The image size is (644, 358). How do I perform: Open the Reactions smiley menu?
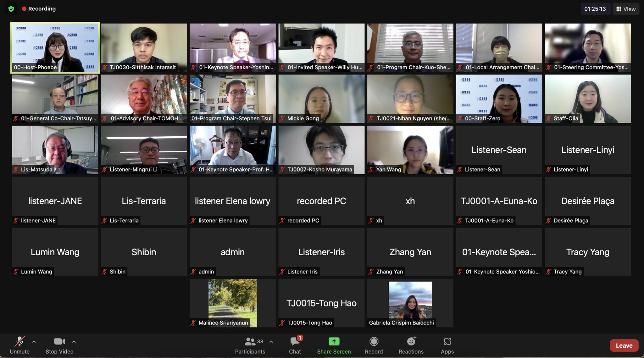tap(411, 341)
